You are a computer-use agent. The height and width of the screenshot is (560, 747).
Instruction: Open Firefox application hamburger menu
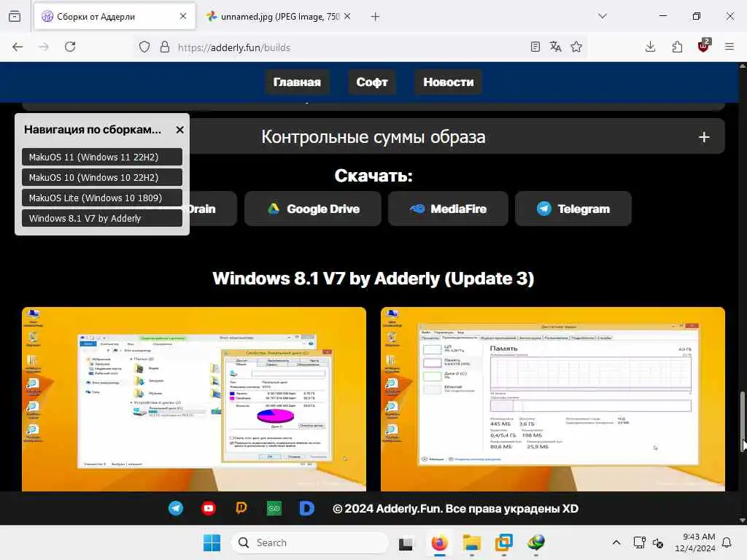(x=729, y=47)
